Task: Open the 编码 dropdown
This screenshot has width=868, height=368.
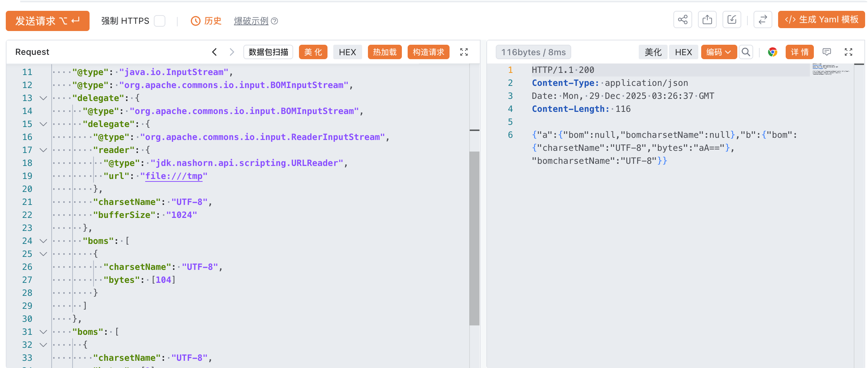Action: 719,52
